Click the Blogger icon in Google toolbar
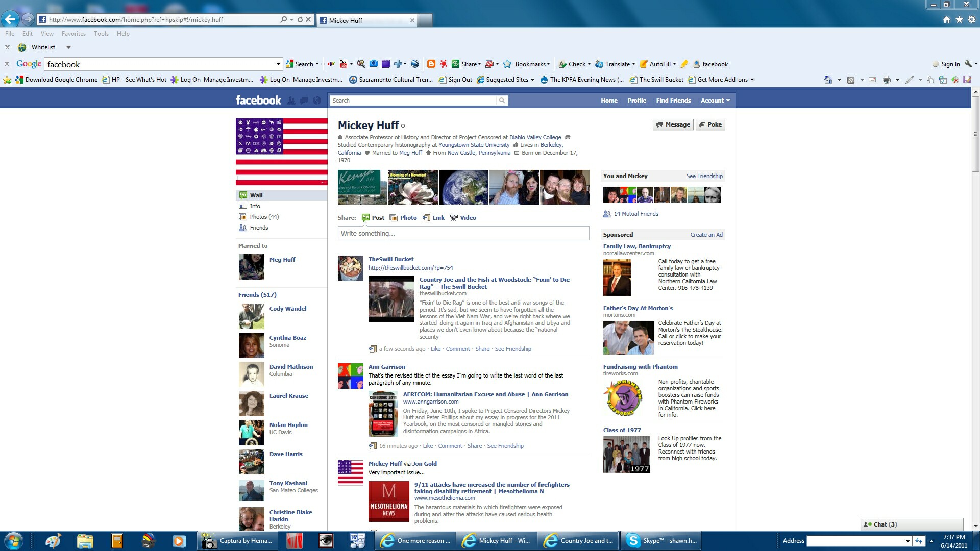 431,64
